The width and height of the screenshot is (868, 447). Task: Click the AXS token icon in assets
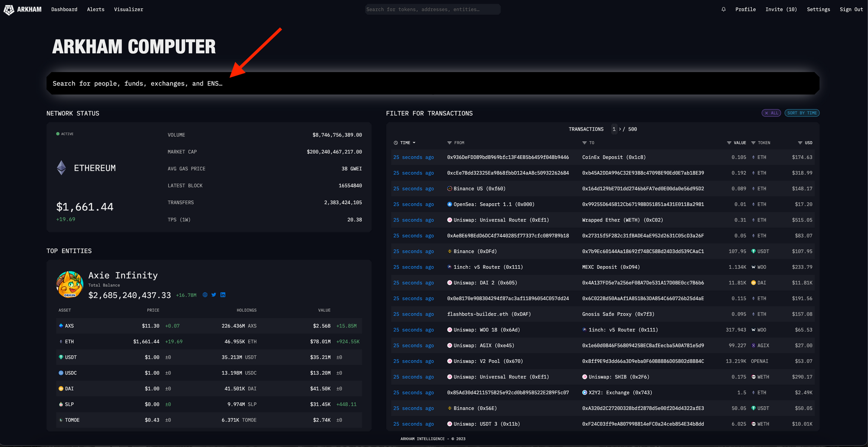[x=61, y=326]
